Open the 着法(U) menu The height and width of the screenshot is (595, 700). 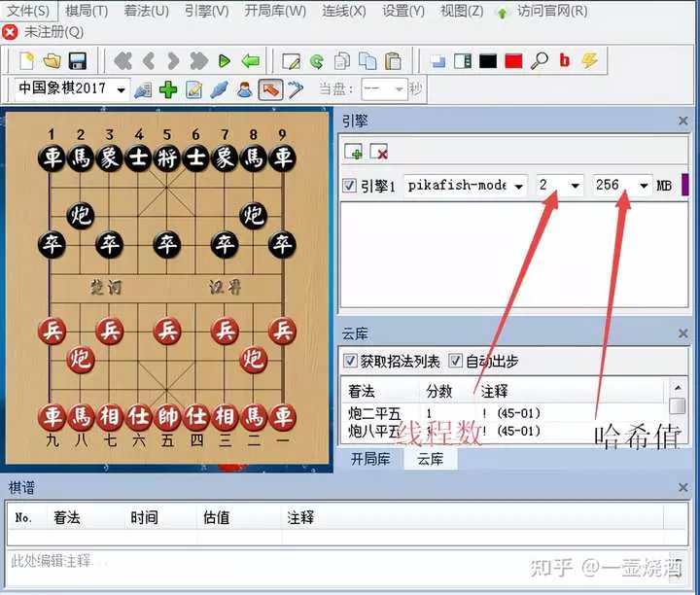click(146, 11)
